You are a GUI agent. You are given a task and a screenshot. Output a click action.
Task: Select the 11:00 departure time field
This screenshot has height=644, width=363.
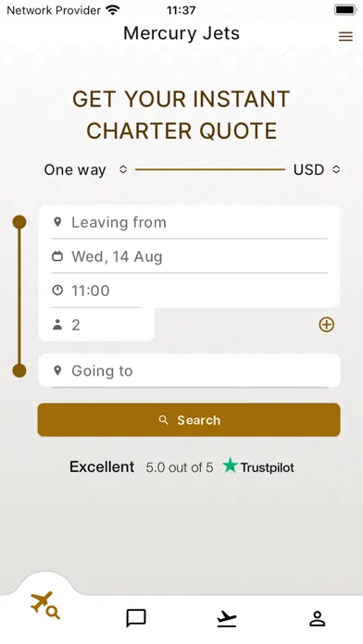[189, 291]
